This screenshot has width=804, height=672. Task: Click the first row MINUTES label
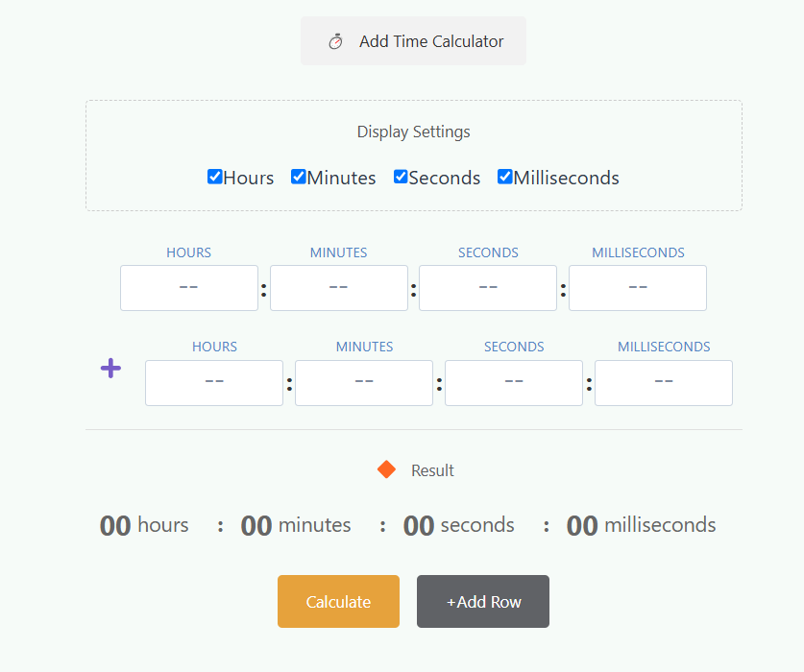click(338, 252)
